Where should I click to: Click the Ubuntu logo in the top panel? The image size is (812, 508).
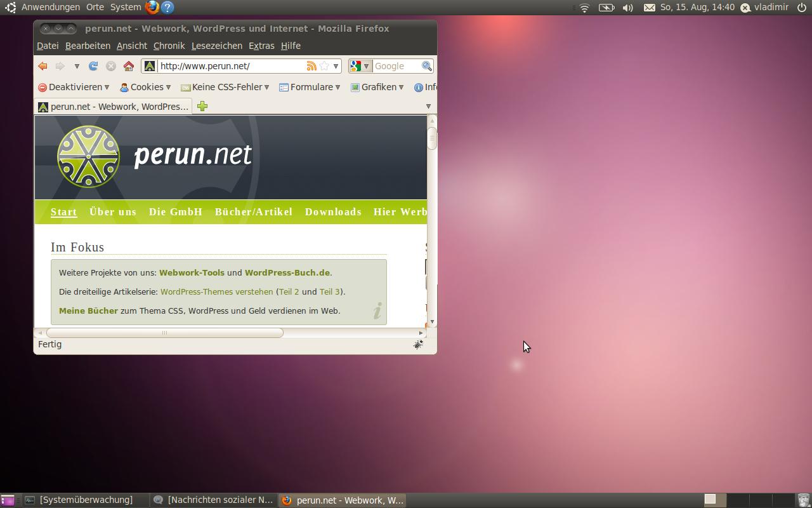(11, 8)
